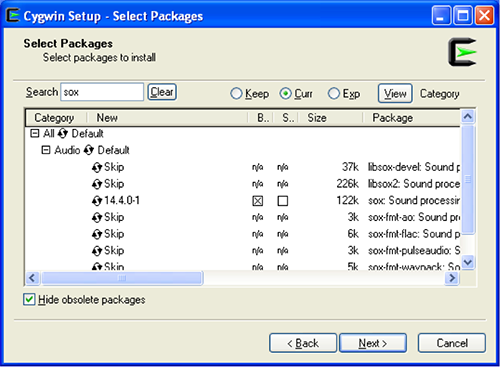Close the Cygwin Setup window
Image resolution: width=500 pixels, height=367 pixels.
coord(484,15)
